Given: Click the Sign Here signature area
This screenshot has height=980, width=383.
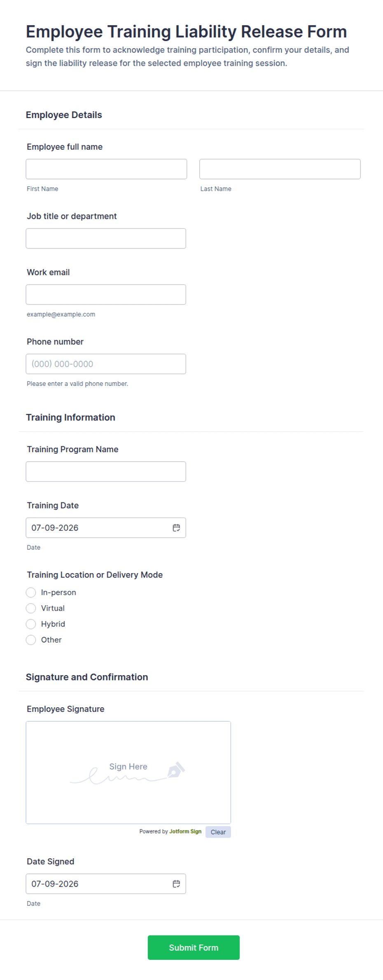Looking at the screenshot, I should pyautogui.click(x=128, y=772).
